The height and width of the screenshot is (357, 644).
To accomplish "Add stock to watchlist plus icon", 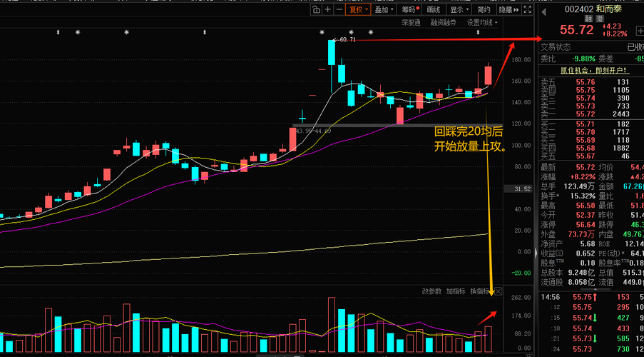I will [640, 31].
